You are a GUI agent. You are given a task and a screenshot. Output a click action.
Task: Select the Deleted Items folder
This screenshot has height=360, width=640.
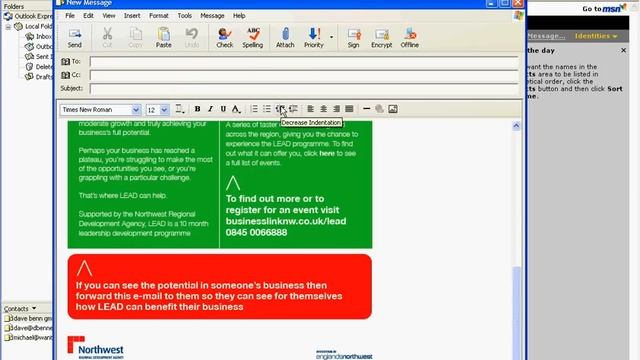tap(39, 67)
